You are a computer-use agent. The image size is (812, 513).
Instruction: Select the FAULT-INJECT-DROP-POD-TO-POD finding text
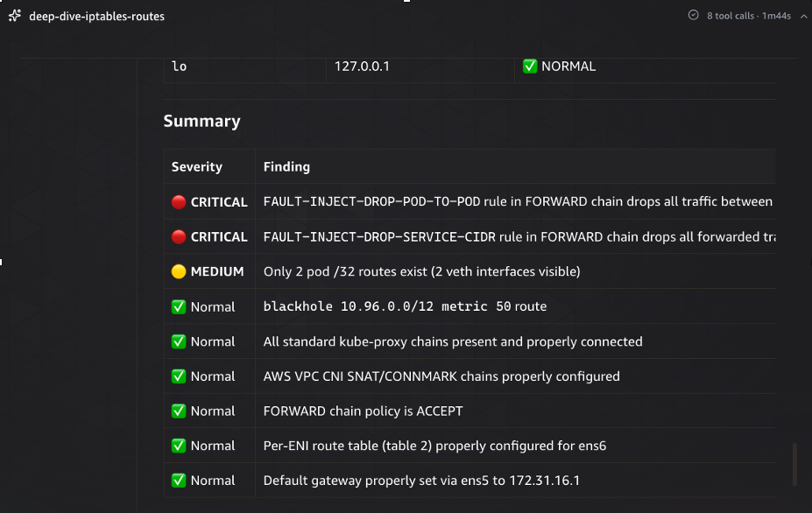point(518,201)
